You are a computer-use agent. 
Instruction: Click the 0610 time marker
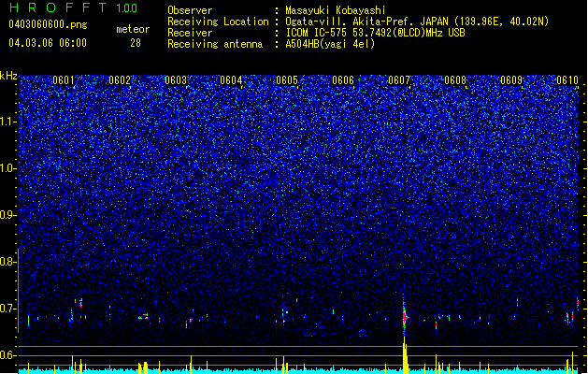click(x=567, y=80)
